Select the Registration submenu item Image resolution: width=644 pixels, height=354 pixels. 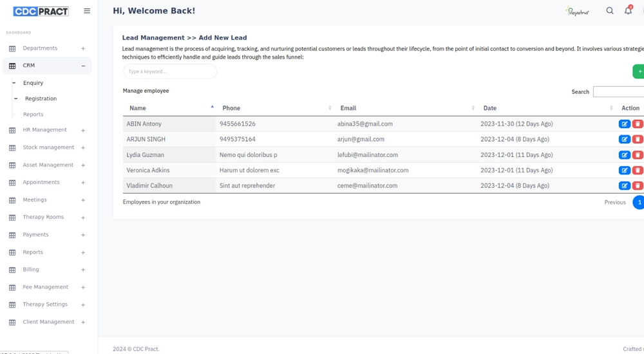click(41, 98)
